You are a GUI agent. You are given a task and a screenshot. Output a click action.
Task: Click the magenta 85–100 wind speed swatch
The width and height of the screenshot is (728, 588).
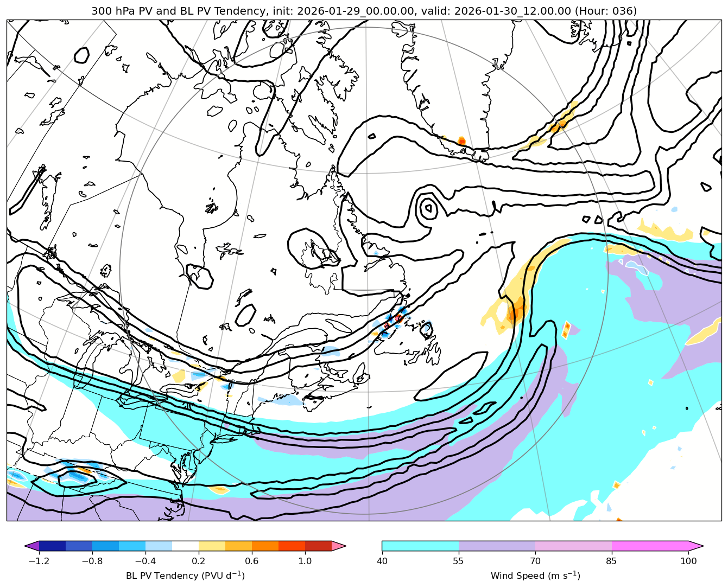(650, 546)
